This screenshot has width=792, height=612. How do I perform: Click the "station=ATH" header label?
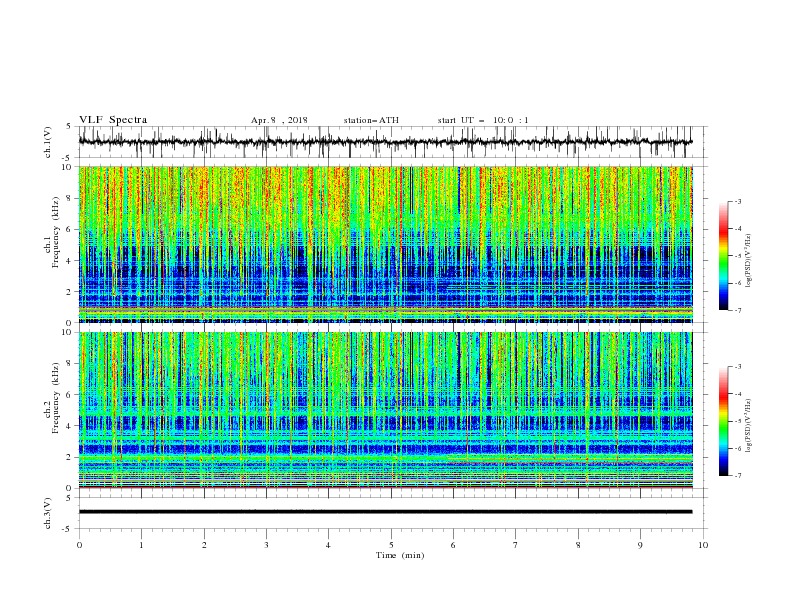[371, 120]
